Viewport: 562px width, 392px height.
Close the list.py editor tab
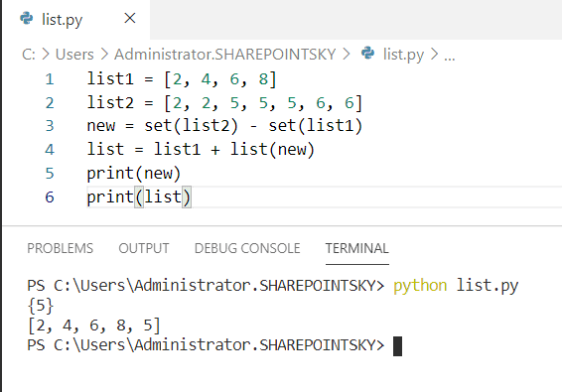(x=130, y=18)
